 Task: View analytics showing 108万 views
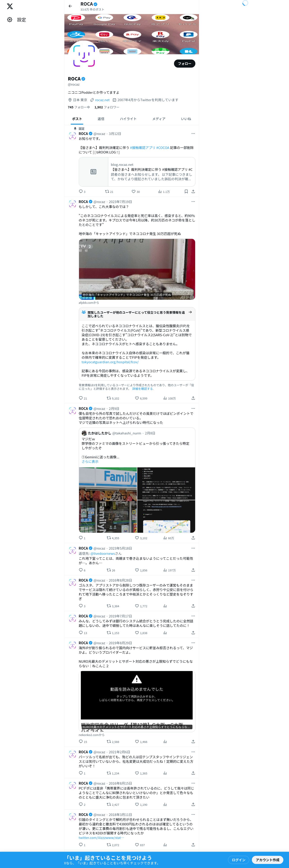169,398
